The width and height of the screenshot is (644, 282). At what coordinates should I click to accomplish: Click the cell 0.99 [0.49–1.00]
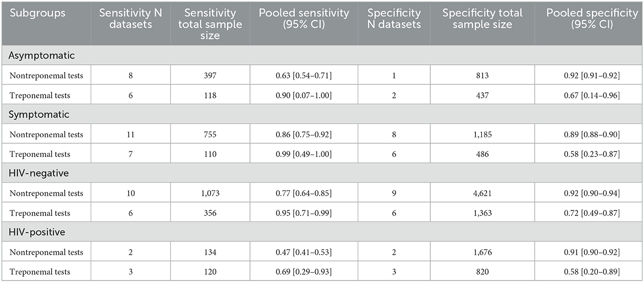(304, 154)
